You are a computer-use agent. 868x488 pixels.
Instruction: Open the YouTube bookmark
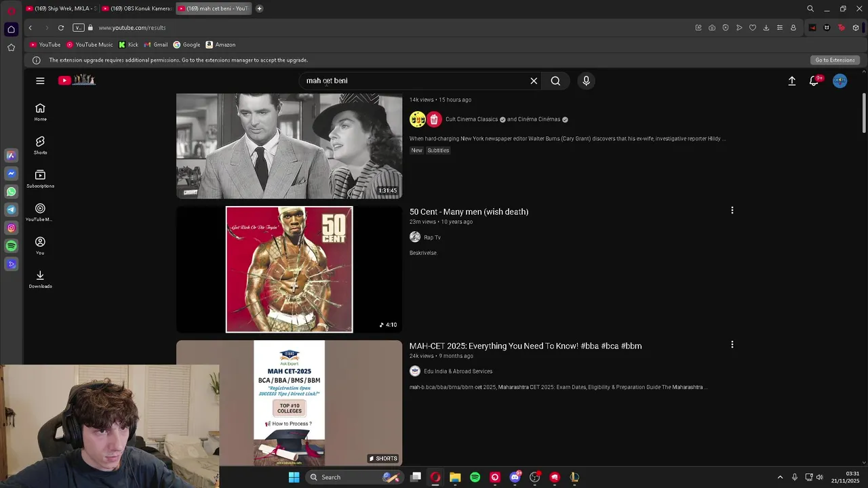tap(45, 45)
